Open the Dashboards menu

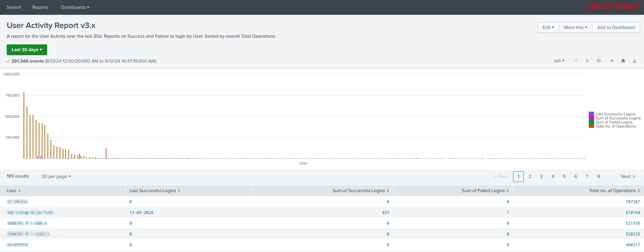75,7
